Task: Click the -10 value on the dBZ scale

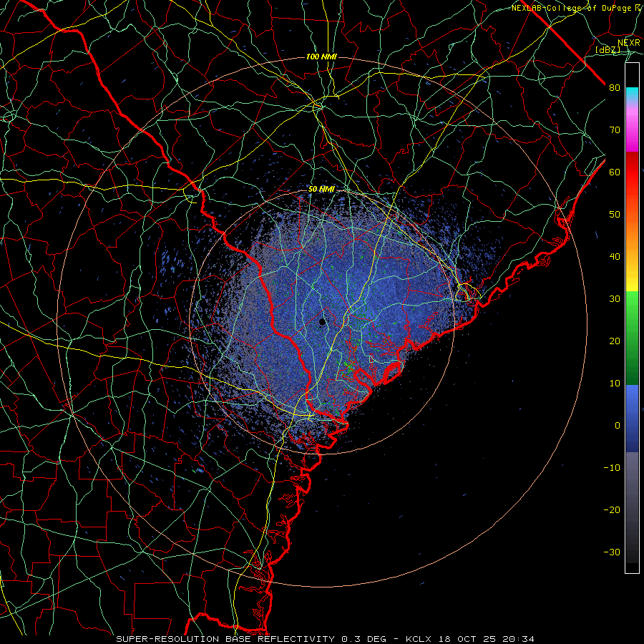Action: (x=612, y=468)
